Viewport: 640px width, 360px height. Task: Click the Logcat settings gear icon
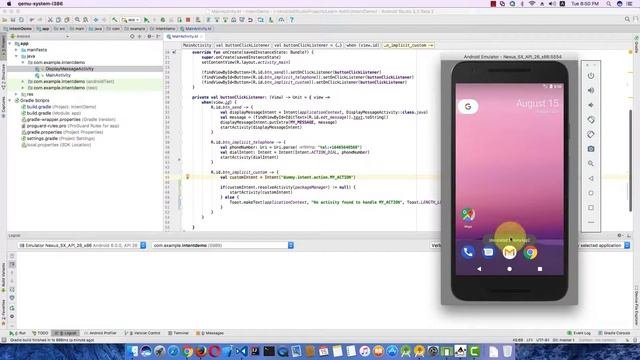pos(620,236)
